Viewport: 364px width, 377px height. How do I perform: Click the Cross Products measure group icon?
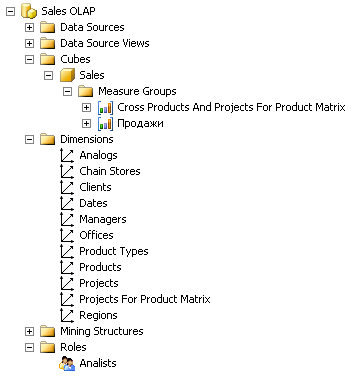click(x=105, y=108)
